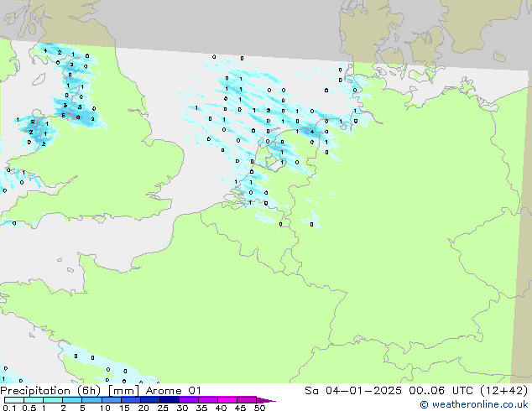Select the 35–40 mm legend swatch
The width and height of the screenshot is (532, 411).
208,400
